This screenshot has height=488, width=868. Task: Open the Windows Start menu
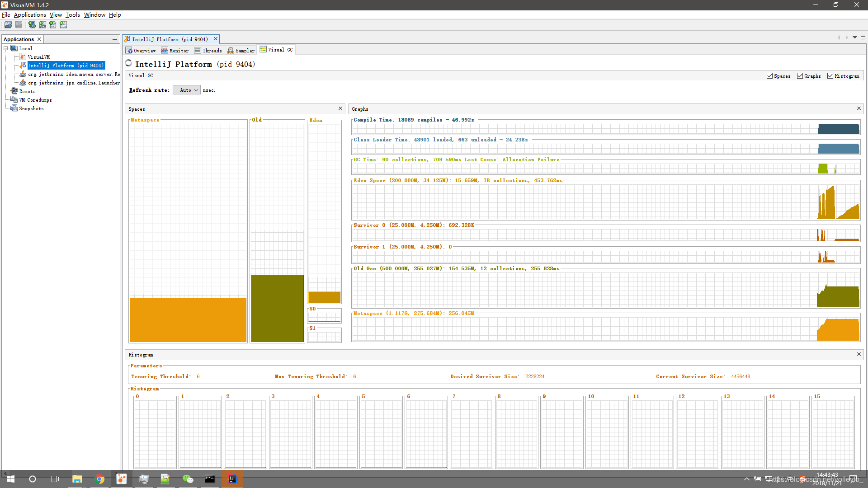(x=11, y=479)
